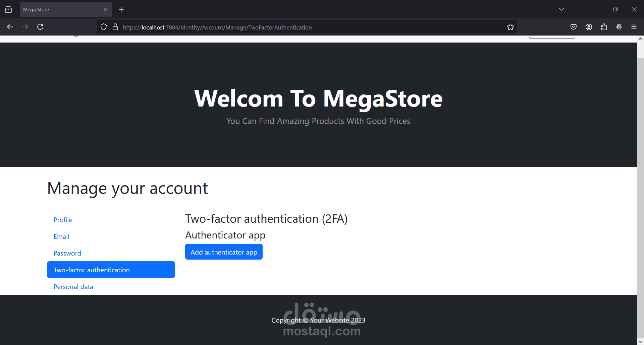Open the Personal data section
644x345 pixels.
click(x=73, y=287)
